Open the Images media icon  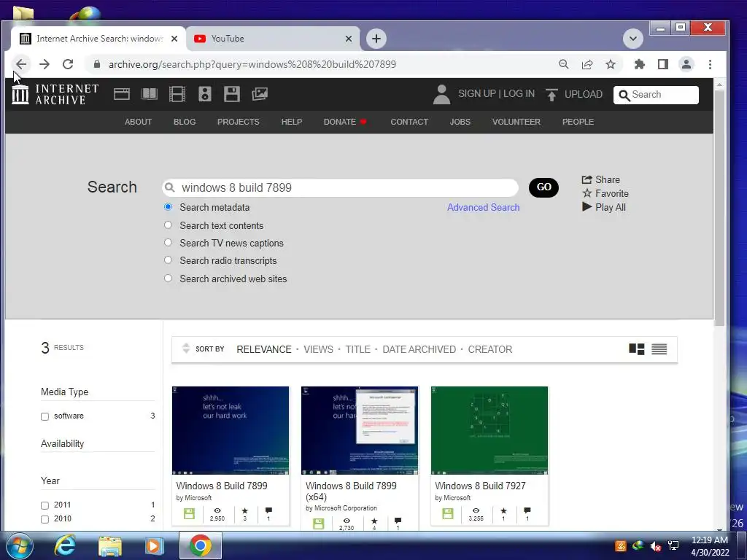coord(260,94)
